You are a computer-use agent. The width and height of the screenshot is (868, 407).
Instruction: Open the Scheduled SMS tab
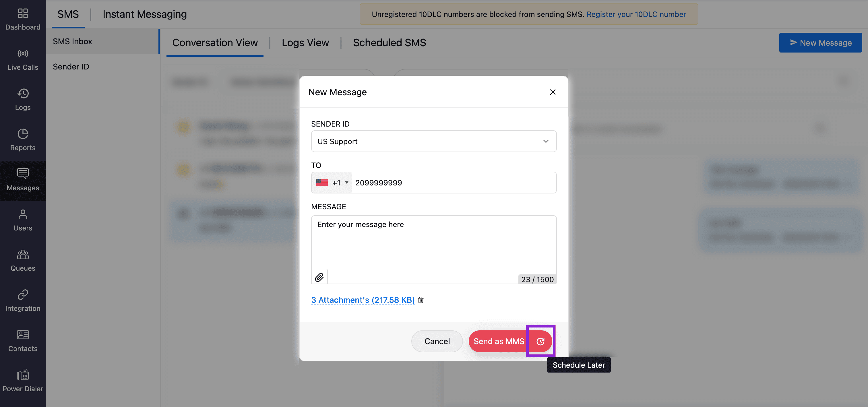(389, 43)
